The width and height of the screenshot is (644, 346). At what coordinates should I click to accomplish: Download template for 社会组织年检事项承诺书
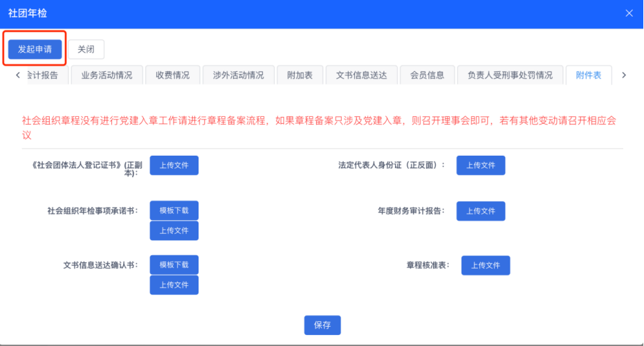click(174, 210)
